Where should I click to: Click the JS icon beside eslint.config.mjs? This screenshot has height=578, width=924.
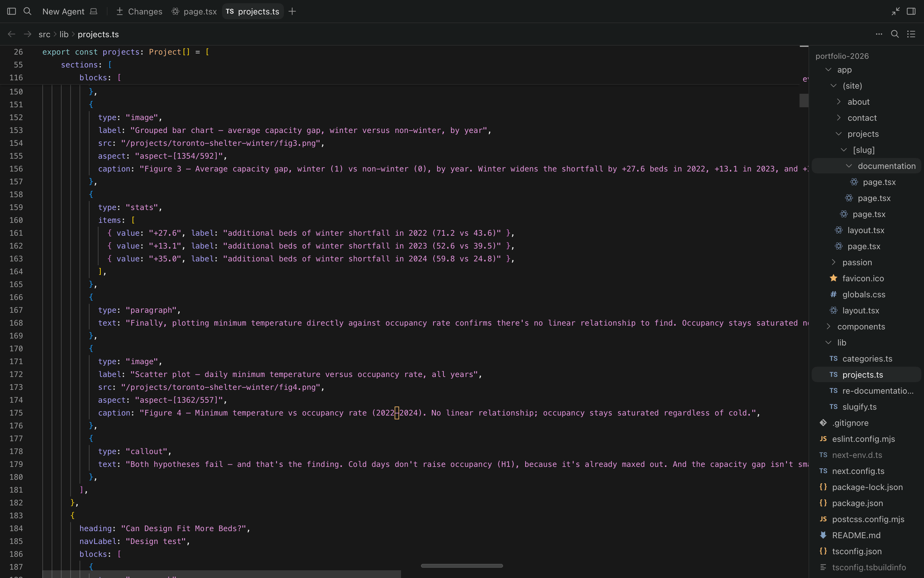823,439
